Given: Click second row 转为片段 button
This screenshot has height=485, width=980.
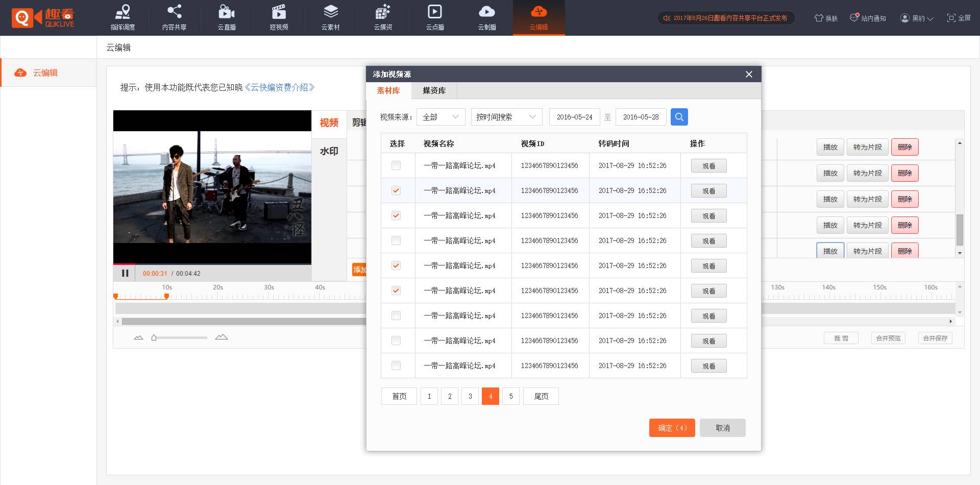Looking at the screenshot, I should [868, 173].
